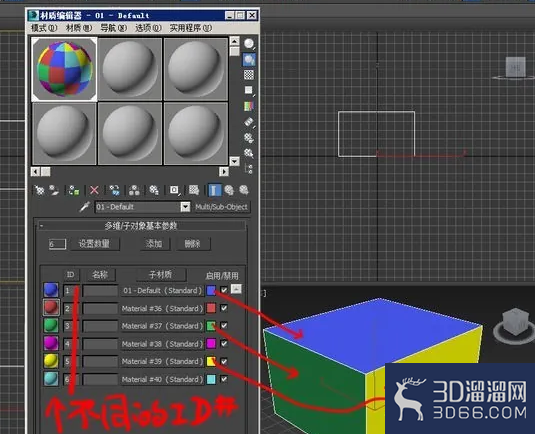The image size is (535, 434).
Task: Click the 设置数量 button
Action: pos(95,244)
